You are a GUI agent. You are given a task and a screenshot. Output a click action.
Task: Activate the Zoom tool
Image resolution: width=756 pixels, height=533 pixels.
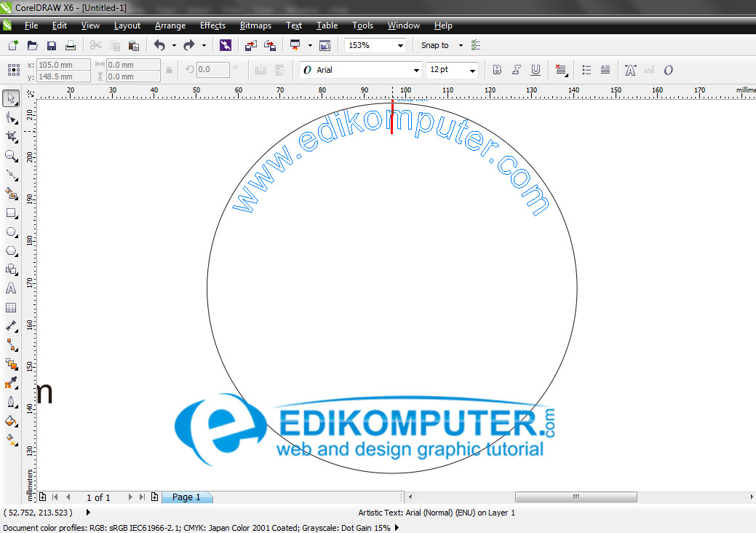click(10, 156)
